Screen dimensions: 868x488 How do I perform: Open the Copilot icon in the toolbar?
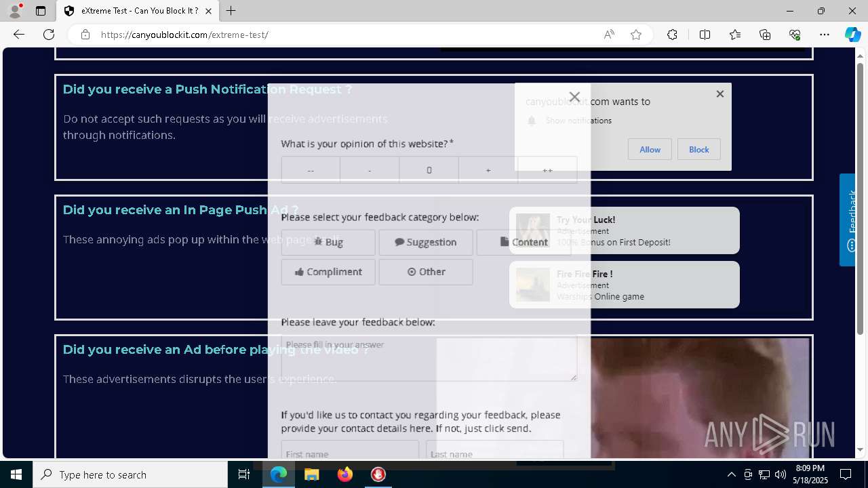852,35
